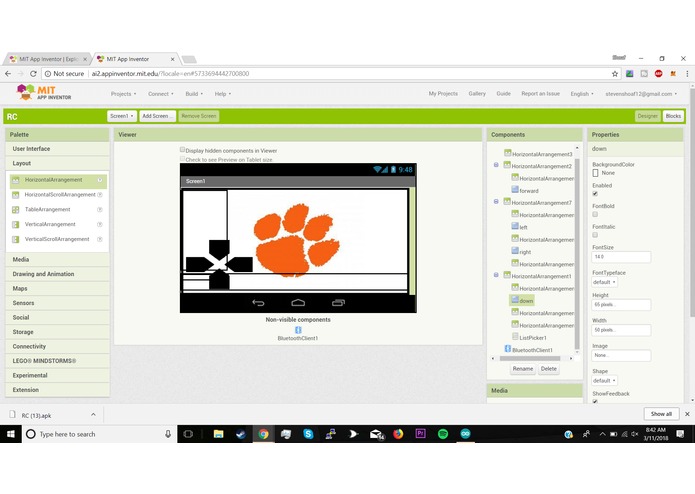Open the Build menu

point(194,94)
